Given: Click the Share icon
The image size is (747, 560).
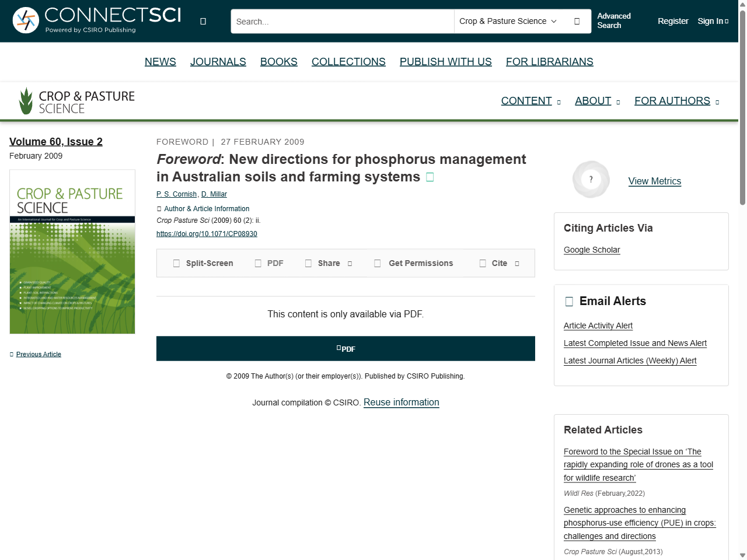Looking at the screenshot, I should (x=308, y=264).
